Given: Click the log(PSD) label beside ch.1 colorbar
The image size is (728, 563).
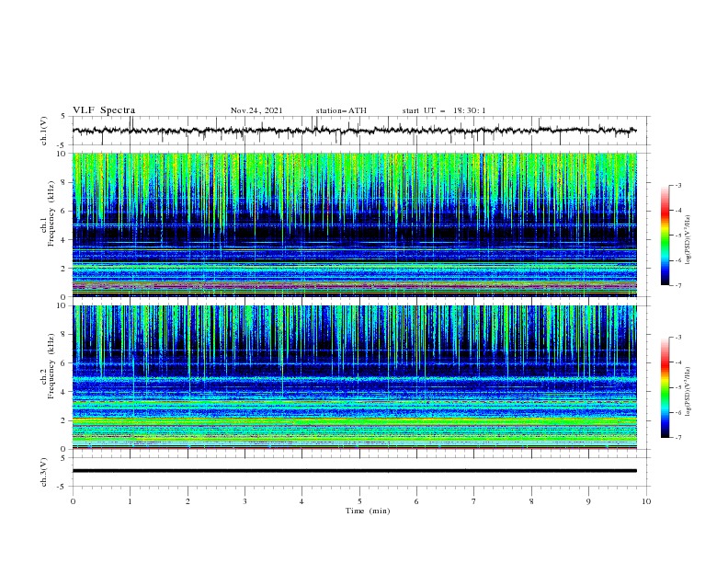Looking at the screenshot, I should pos(688,240).
